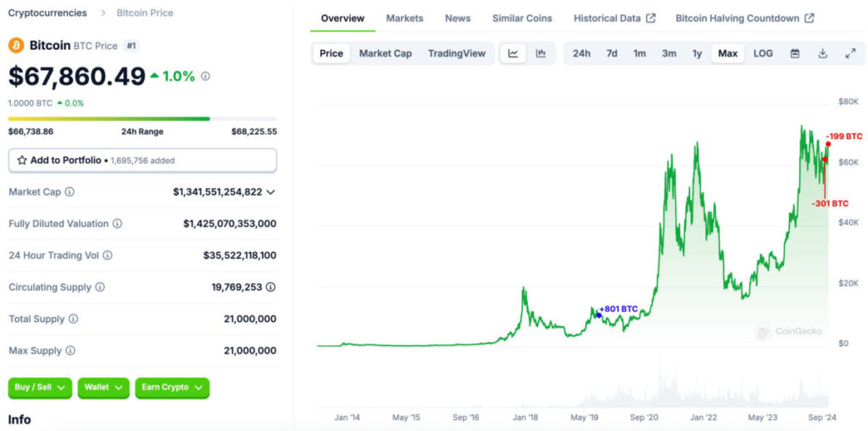
Task: Open the Earn Crypto dropdown
Action: (172, 388)
